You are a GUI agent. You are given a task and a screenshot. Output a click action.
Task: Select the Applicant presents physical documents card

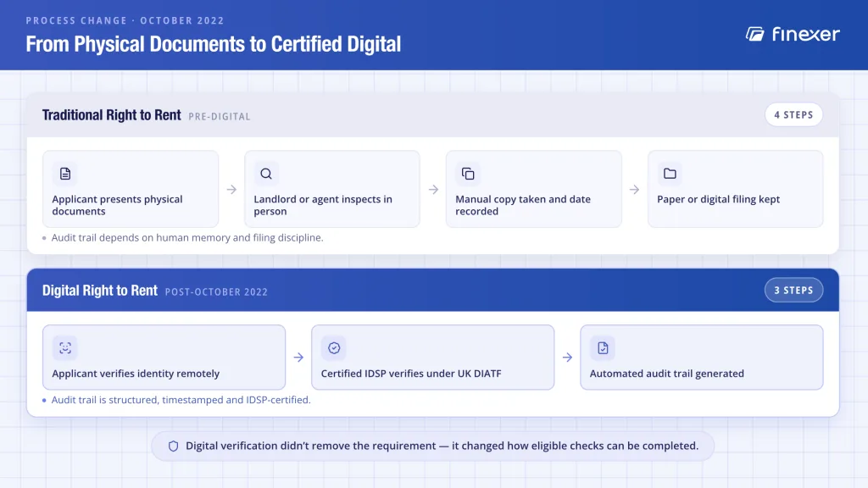(x=131, y=189)
